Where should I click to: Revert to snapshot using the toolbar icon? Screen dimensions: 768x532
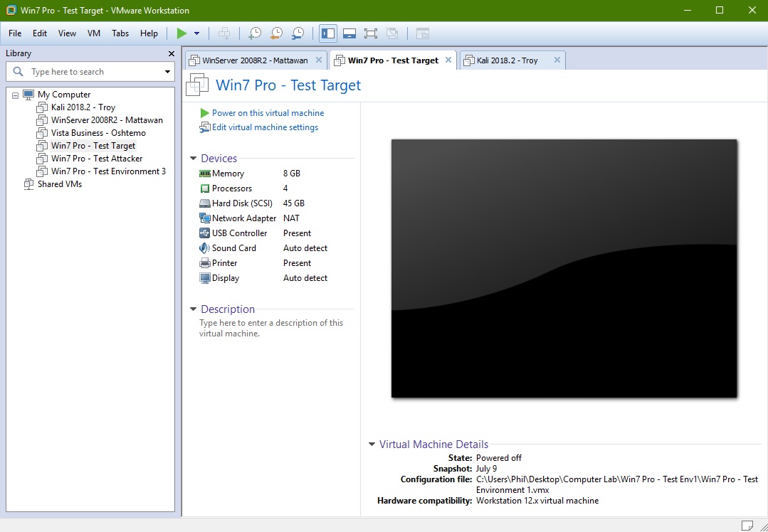click(x=275, y=33)
